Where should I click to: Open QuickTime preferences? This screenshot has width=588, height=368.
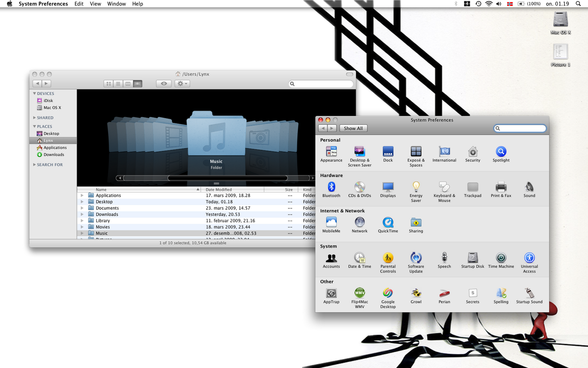388,224
